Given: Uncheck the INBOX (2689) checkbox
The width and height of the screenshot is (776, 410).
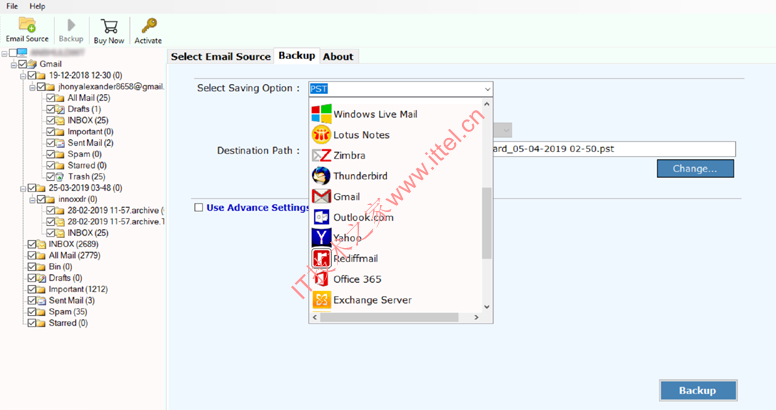Looking at the screenshot, I should (32, 244).
